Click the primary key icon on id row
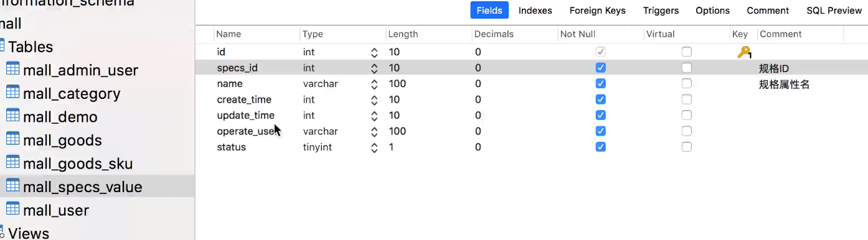The height and width of the screenshot is (240, 868). click(x=744, y=52)
